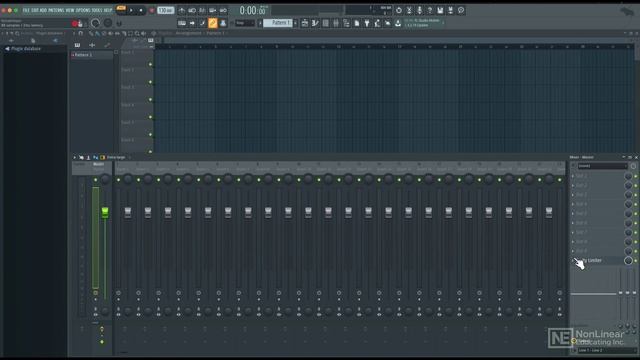640x360 pixels.
Task: Open the mixer output Line 1 - Line 2 dropdown
Action: [606, 350]
